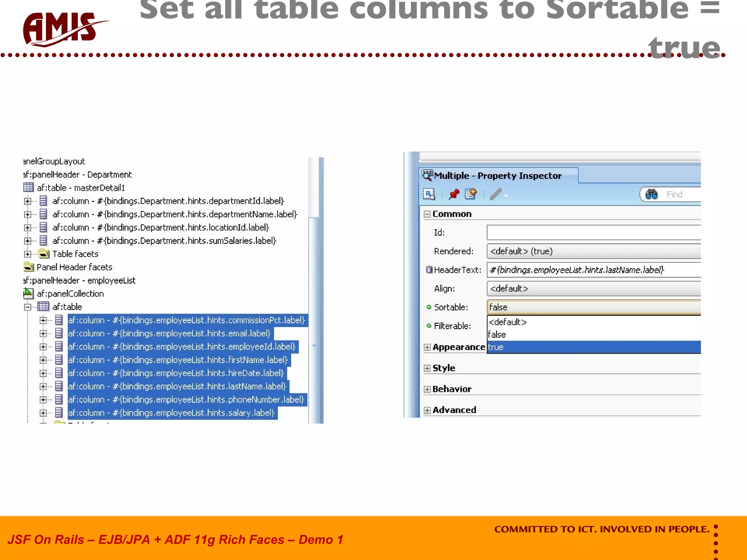Click the pencil edit icon in inspector toolbar

tap(496, 194)
